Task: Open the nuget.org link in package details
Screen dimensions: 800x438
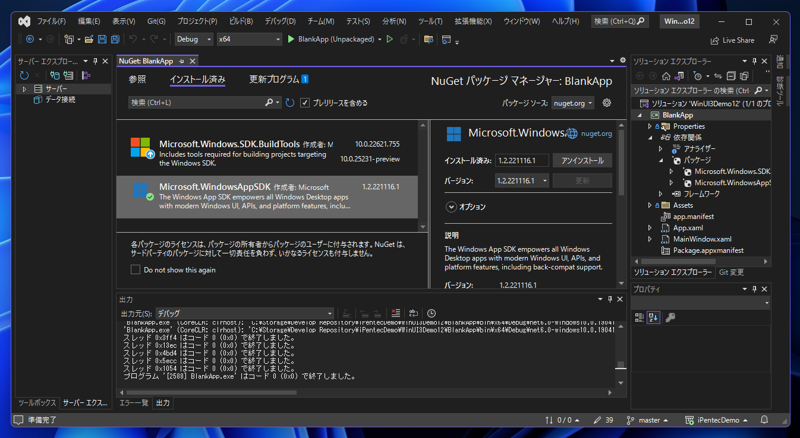Action: pos(596,133)
